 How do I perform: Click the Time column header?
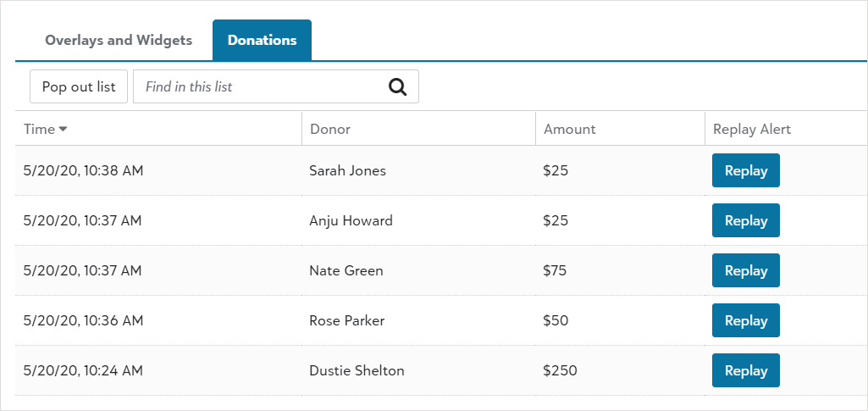point(39,129)
